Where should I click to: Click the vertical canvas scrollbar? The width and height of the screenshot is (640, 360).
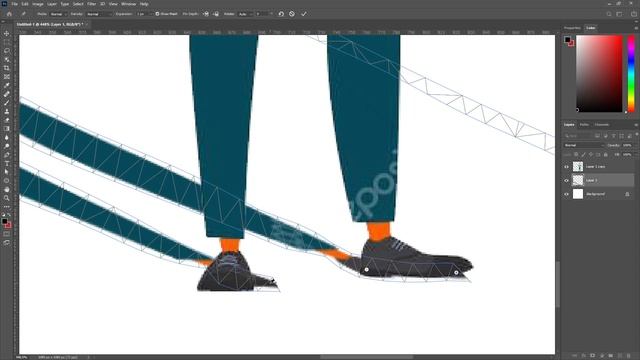[x=558, y=284]
